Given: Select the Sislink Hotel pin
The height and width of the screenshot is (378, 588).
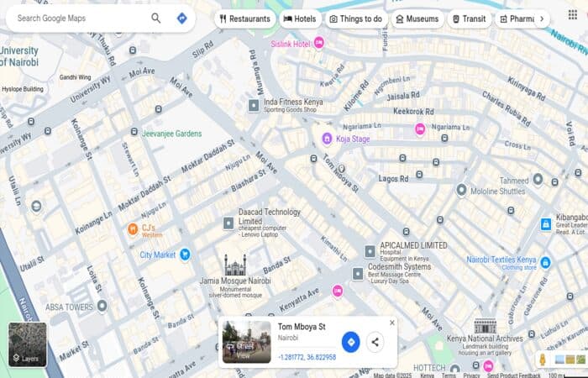Looking at the screenshot, I should coord(318,43).
